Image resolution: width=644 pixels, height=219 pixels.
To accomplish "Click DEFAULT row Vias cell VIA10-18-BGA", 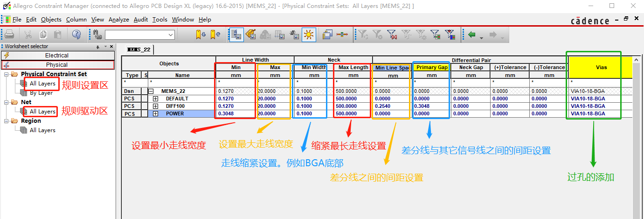I will point(601,99).
